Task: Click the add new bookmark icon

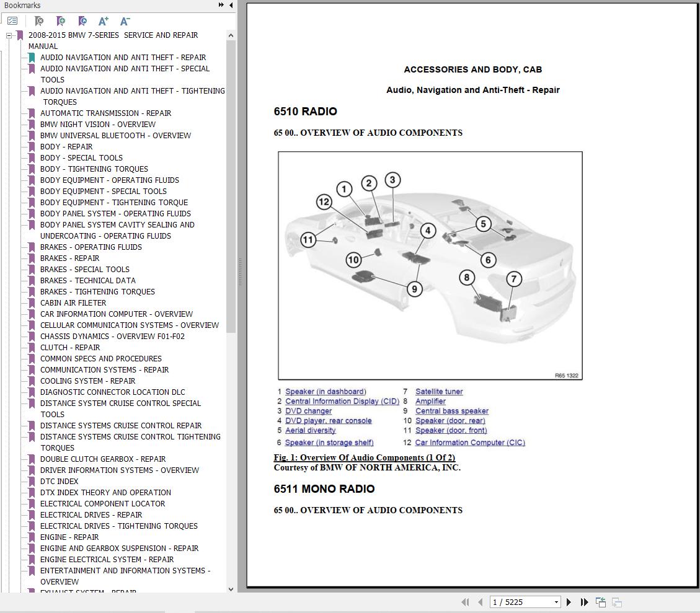Action: click(61, 21)
